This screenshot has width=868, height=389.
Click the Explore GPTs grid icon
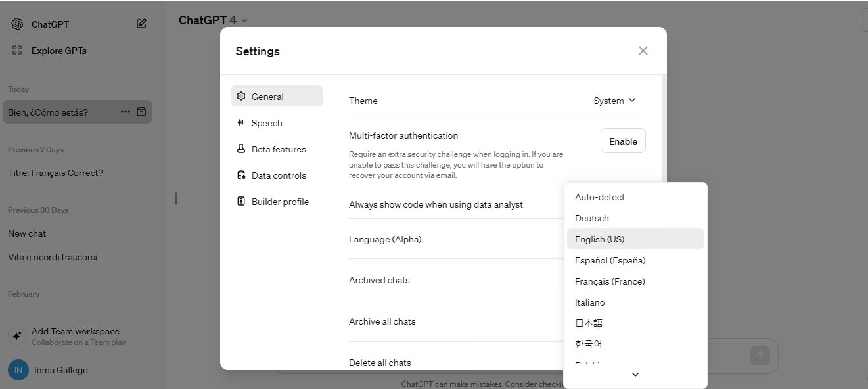(x=17, y=50)
